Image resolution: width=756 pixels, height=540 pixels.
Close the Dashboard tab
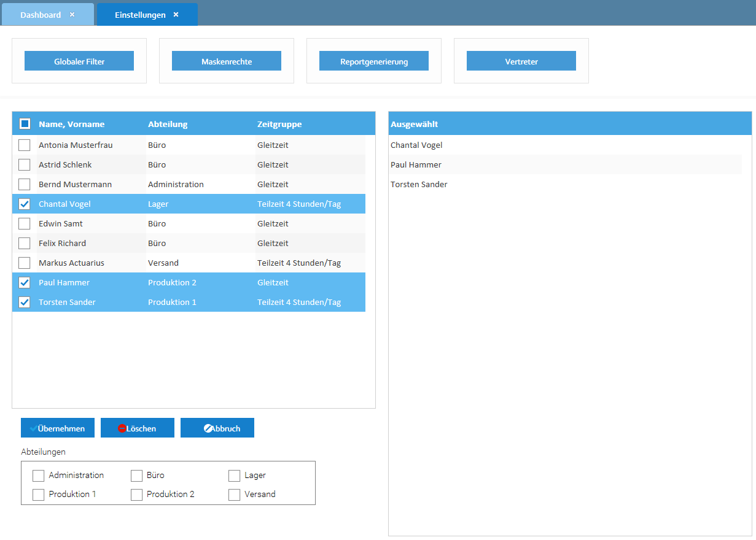pyautogui.click(x=72, y=15)
